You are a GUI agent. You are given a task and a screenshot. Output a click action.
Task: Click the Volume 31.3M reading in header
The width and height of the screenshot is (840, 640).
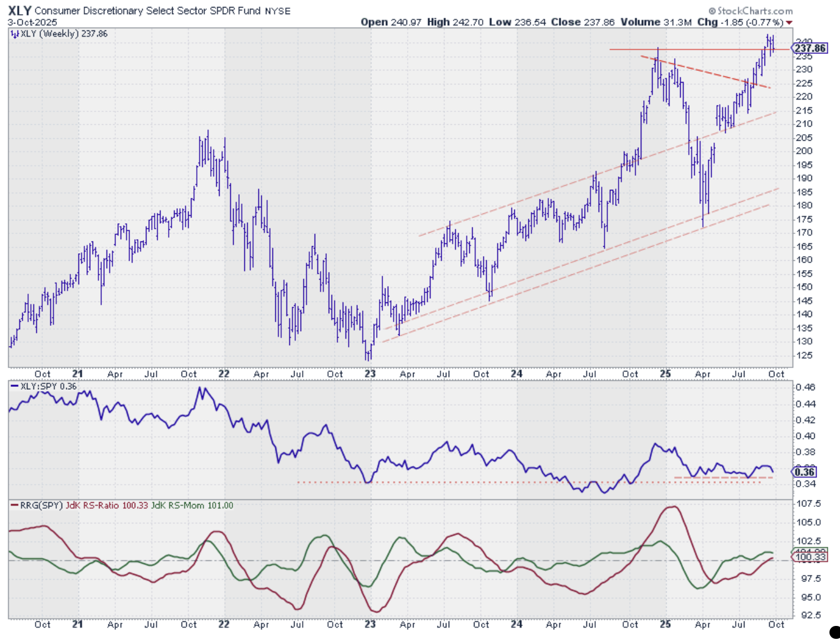click(657, 22)
